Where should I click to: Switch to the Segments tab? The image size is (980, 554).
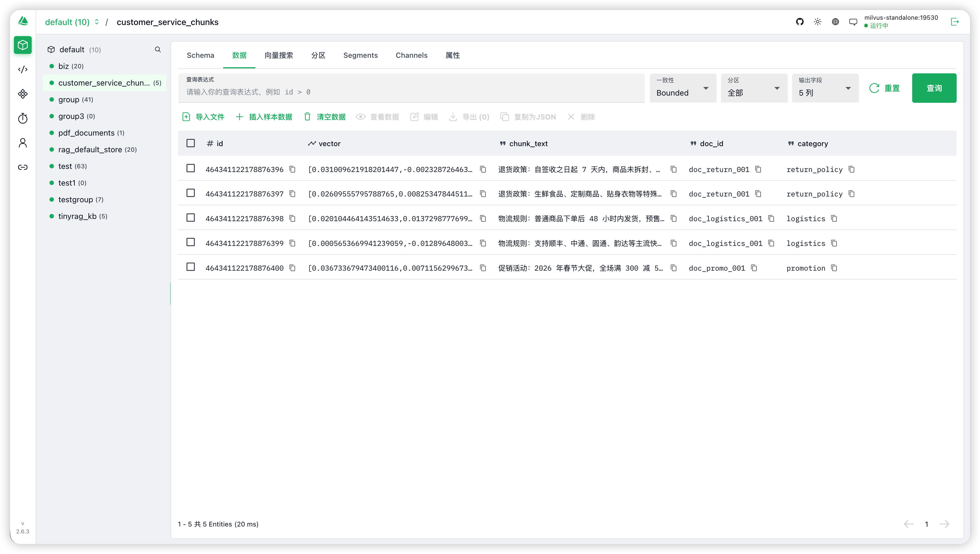coord(360,55)
